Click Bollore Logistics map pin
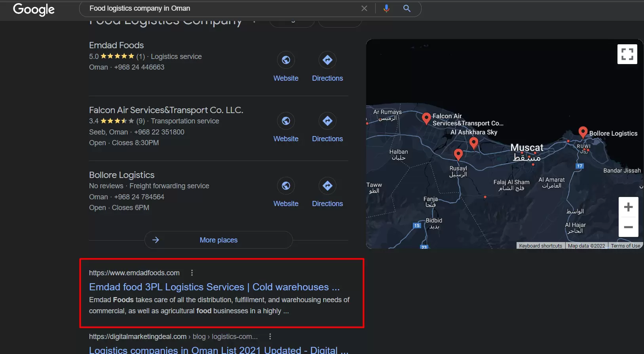The width and height of the screenshot is (644, 354). click(x=583, y=132)
